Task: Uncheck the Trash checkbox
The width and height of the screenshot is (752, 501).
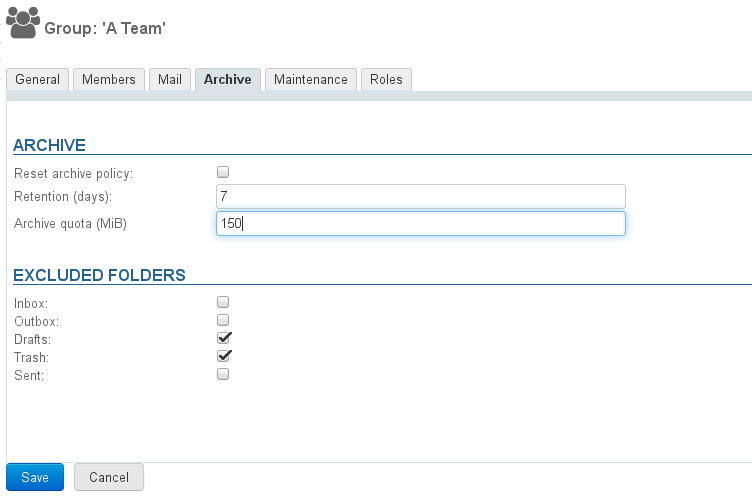Action: tap(223, 356)
